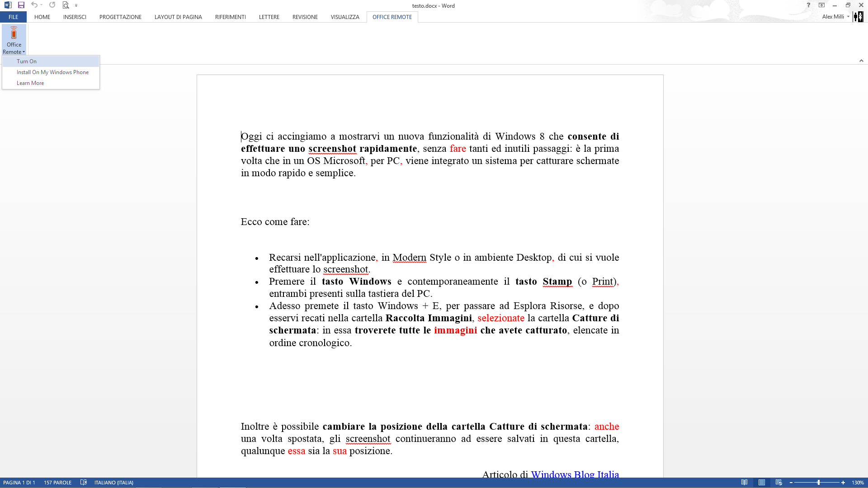This screenshot has height=488, width=868.
Task: Restore down the Word window
Action: 848,5
